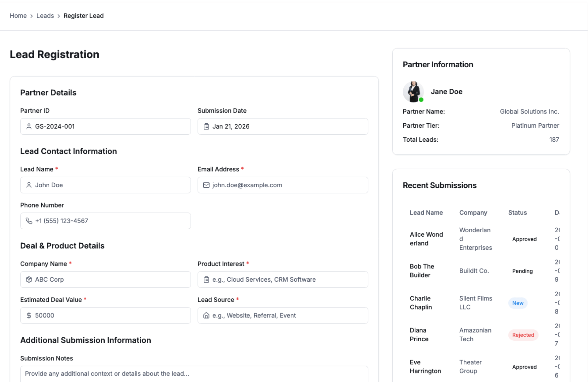Focus the Email Address input field

[288, 185]
